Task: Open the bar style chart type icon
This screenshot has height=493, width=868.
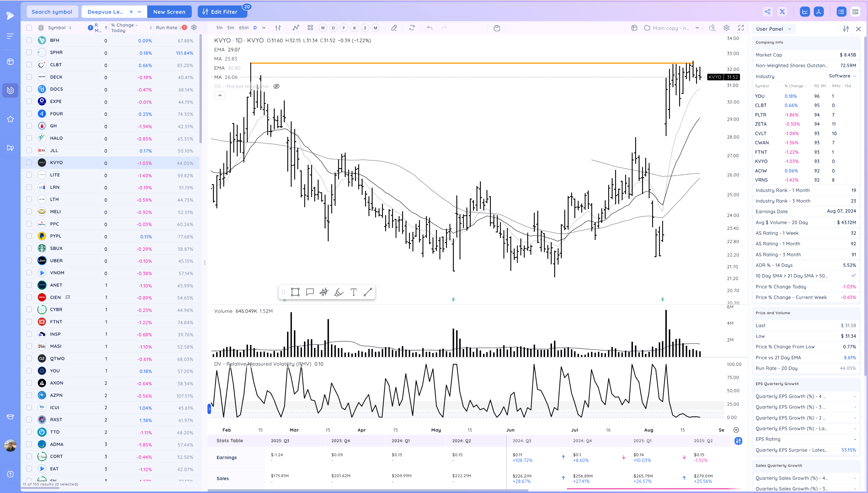Action: point(278,28)
